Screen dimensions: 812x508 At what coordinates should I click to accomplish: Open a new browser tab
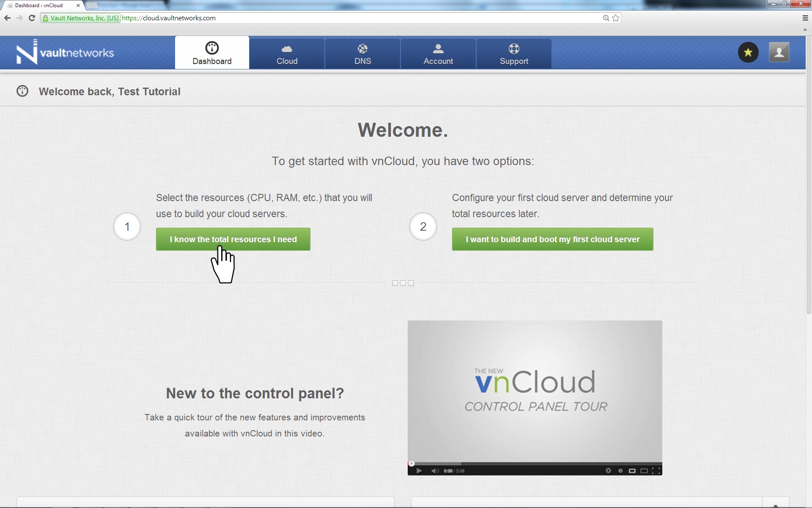92,6
